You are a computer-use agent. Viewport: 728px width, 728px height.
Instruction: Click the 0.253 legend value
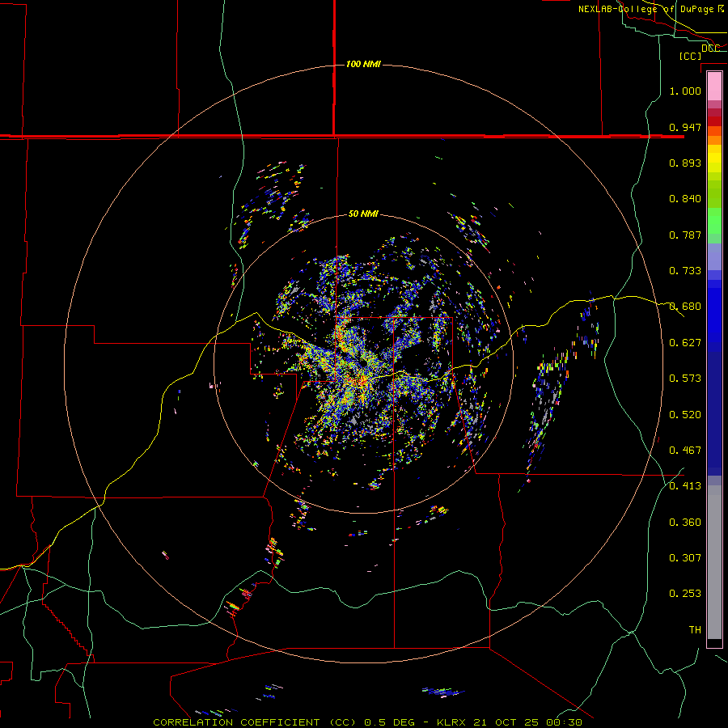pos(685,594)
